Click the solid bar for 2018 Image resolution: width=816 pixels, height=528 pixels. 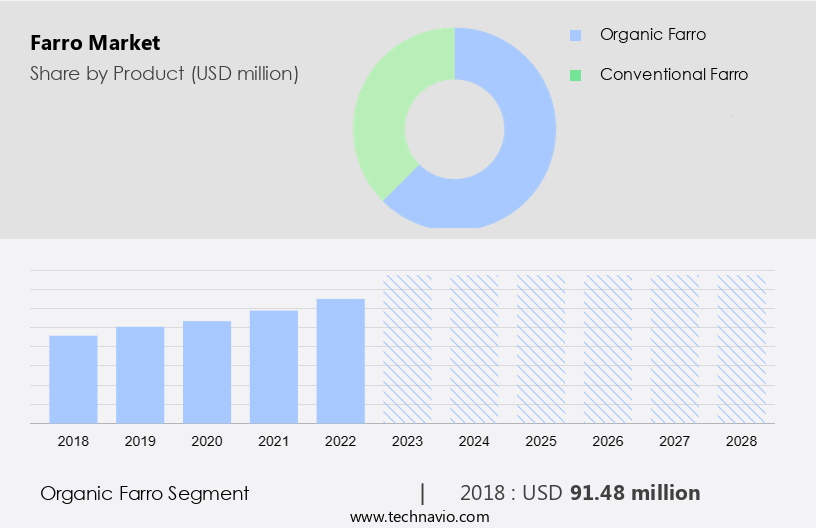pos(73,379)
